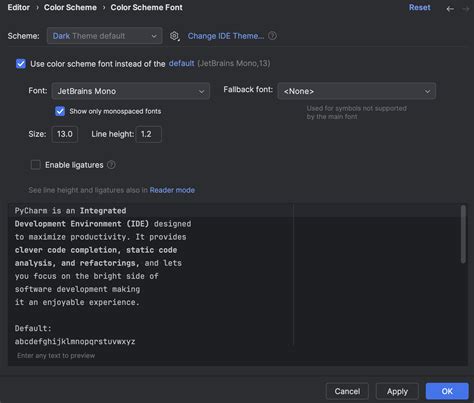
Task: Click the Reset link
Action: coord(420,7)
